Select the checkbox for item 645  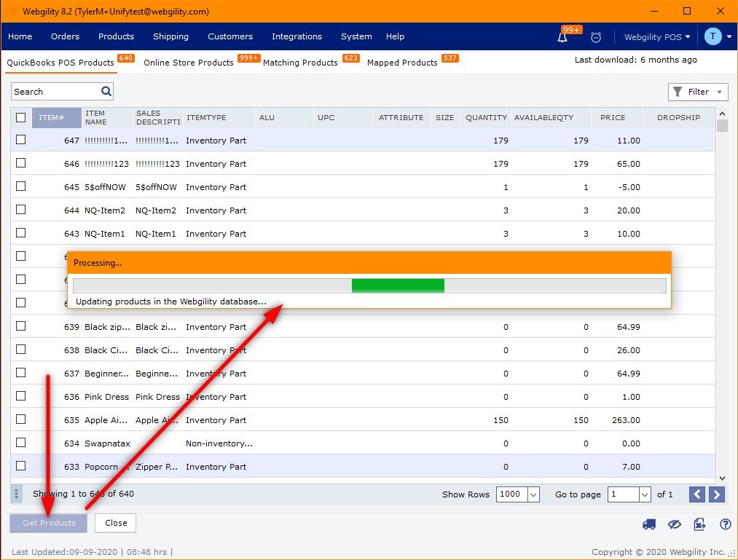click(x=20, y=186)
